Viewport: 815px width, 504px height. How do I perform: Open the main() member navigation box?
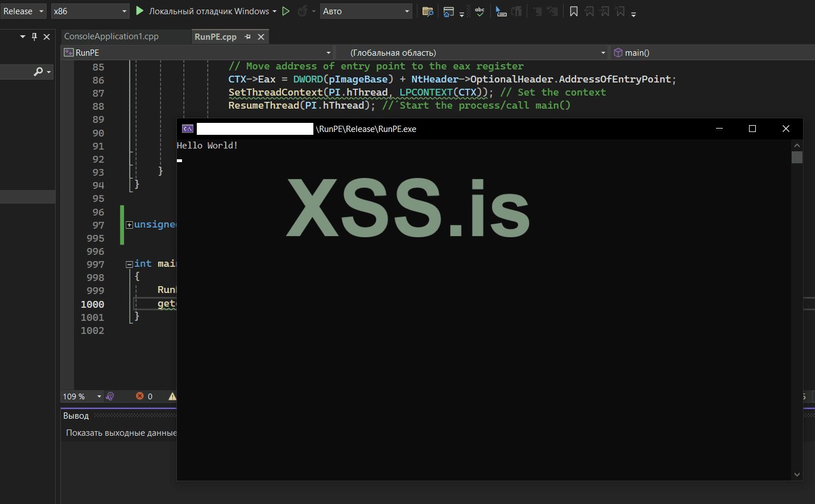(711, 53)
